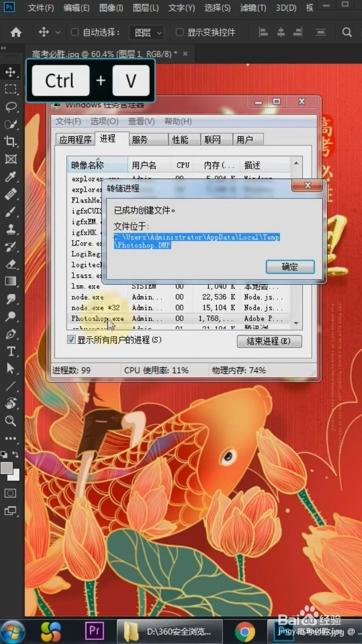Toggle Quick Mask mode icon

click(x=11, y=493)
